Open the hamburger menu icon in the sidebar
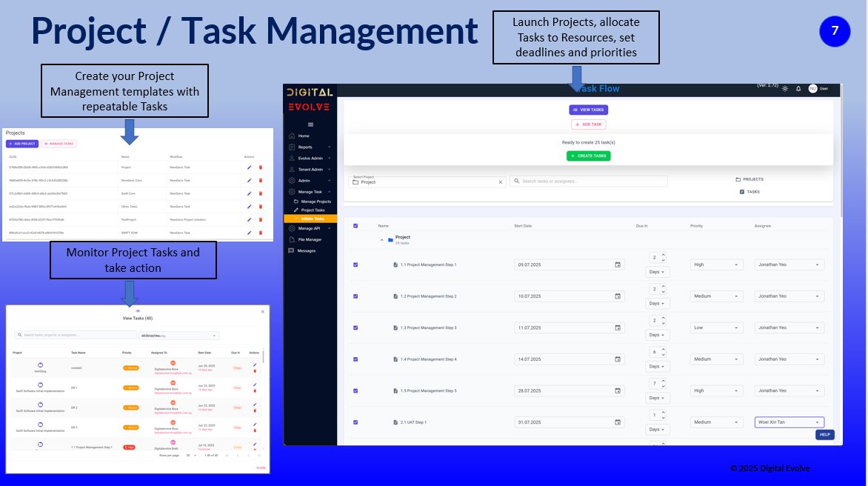 pyautogui.click(x=310, y=124)
